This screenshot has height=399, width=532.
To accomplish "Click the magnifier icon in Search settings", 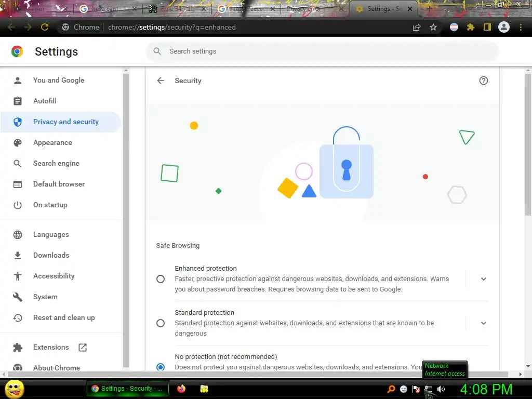I will tap(157, 51).
